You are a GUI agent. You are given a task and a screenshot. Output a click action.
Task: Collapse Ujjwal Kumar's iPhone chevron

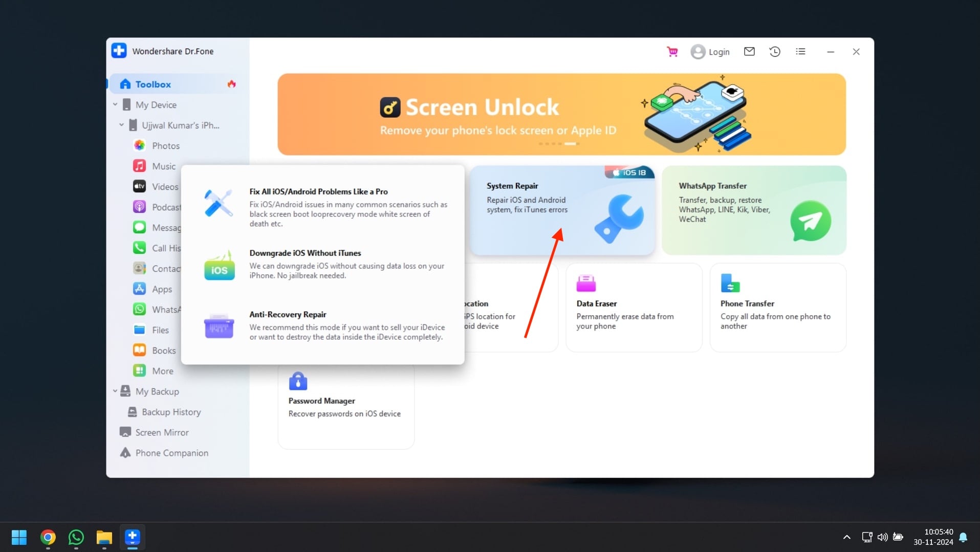(x=121, y=125)
